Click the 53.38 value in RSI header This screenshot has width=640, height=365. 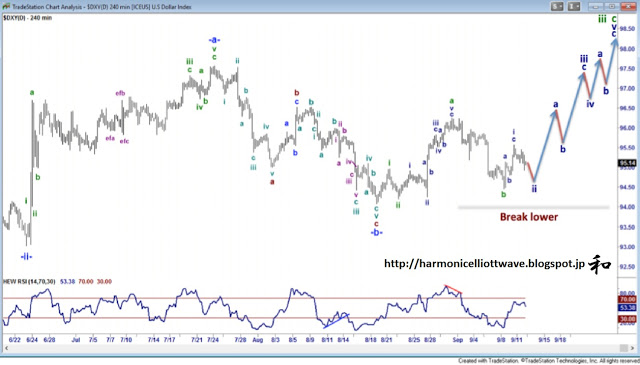67,282
